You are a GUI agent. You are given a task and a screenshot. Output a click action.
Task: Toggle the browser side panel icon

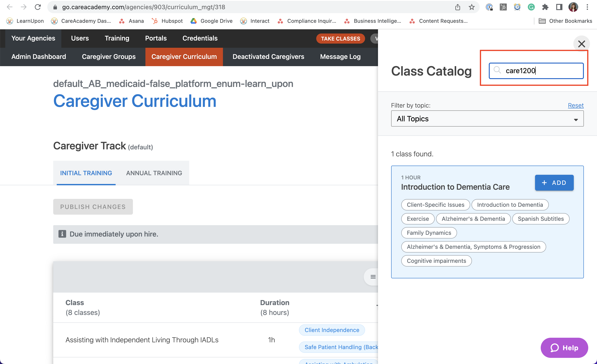(559, 7)
